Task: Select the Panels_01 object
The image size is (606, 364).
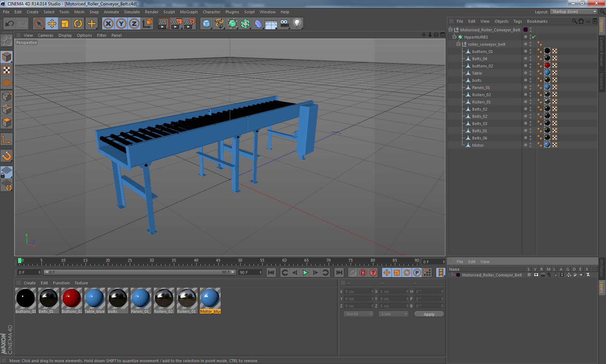Action: pyautogui.click(x=481, y=88)
